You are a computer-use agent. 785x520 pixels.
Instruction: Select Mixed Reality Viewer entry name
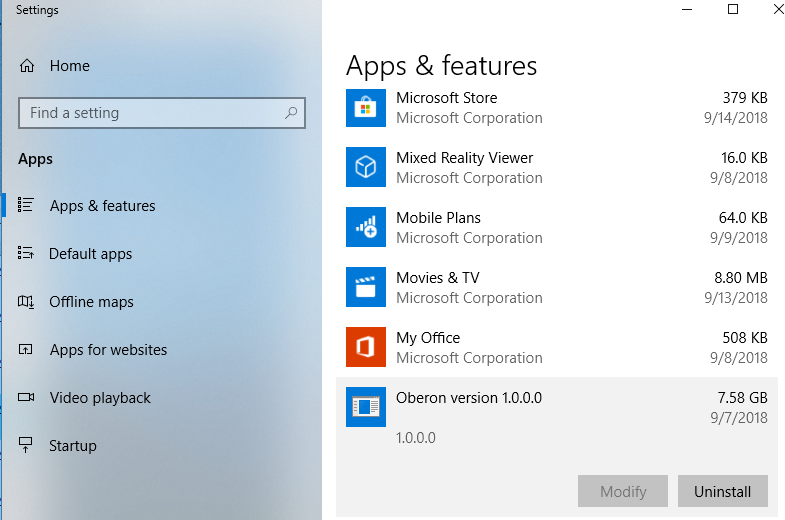click(465, 158)
